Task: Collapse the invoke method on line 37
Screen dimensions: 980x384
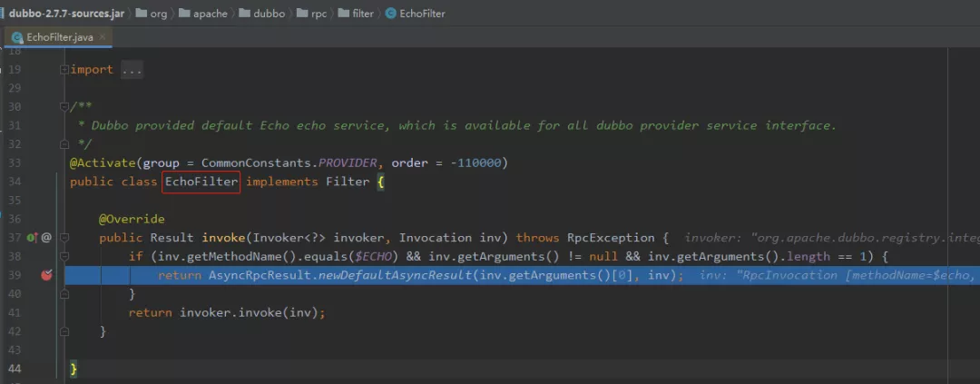Action: (x=64, y=238)
